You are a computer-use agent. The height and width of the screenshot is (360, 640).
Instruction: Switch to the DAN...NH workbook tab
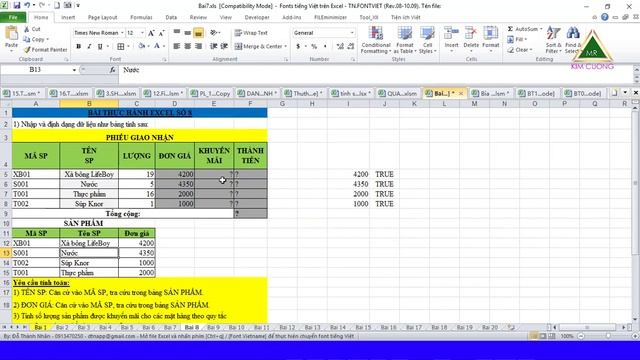pyautogui.click(x=258, y=93)
